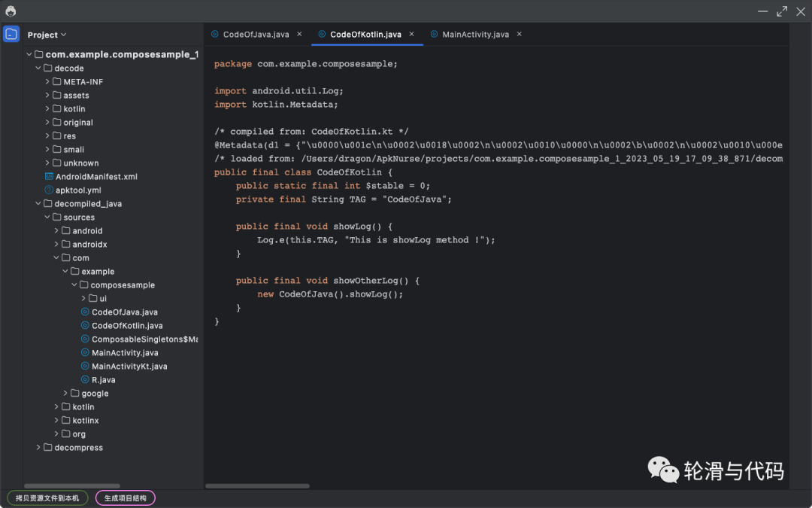Select ComposableSingletons file in the tree
The width and height of the screenshot is (812, 508).
click(143, 339)
